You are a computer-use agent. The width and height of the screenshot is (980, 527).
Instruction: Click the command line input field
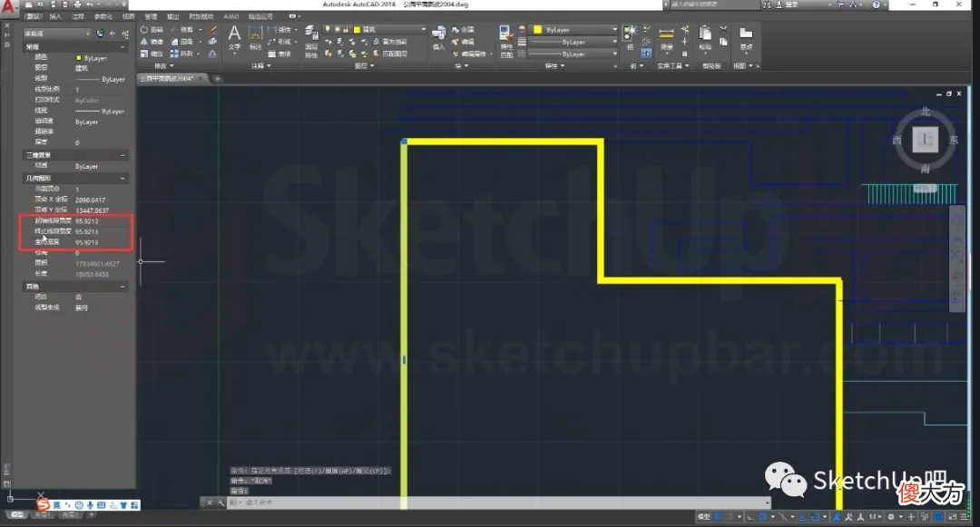(497, 503)
